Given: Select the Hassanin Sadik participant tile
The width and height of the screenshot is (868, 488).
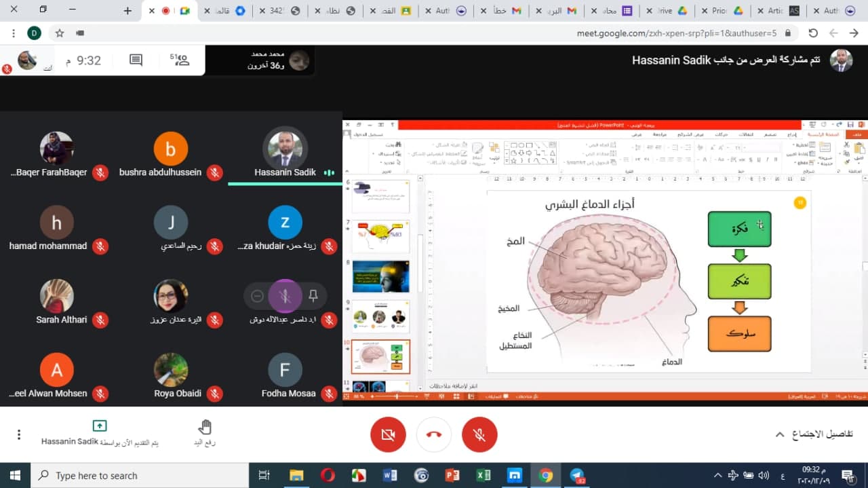Looking at the screenshot, I should pyautogui.click(x=285, y=155).
